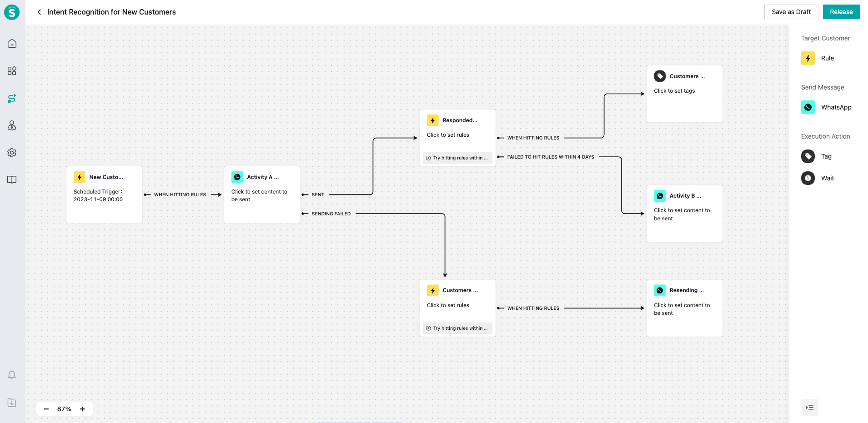Click the 'Intent Recognition for New Customers' title
This screenshot has width=868, height=423.
pos(111,12)
